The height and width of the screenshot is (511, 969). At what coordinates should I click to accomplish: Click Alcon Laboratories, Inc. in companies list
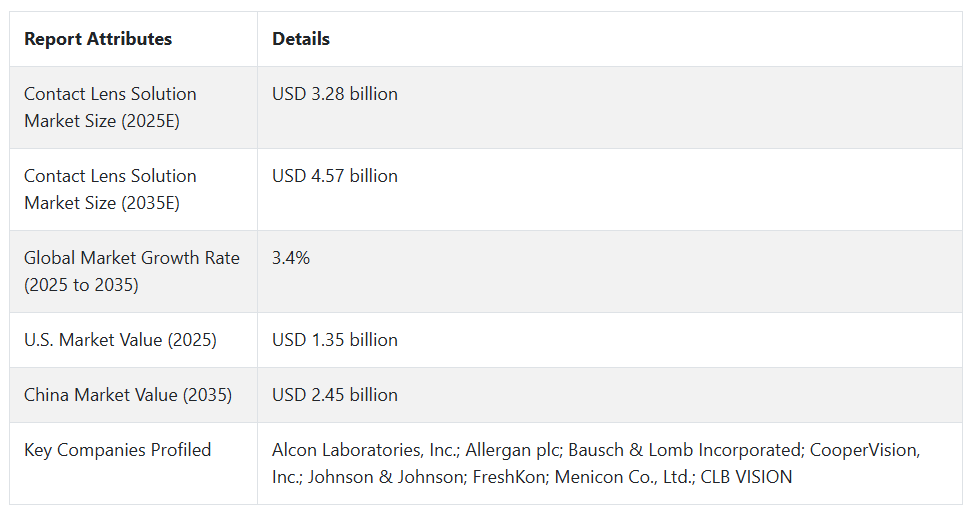[x=366, y=450]
